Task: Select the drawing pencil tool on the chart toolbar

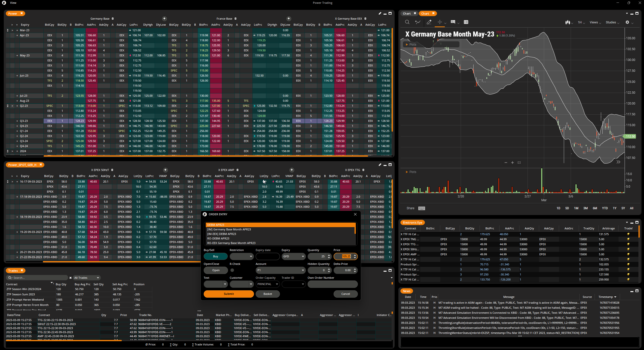Action: (429, 22)
